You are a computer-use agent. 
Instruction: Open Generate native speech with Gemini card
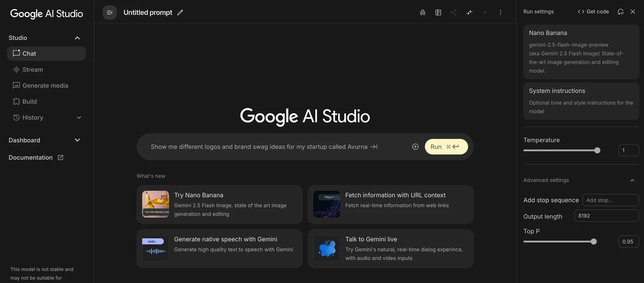(x=219, y=249)
